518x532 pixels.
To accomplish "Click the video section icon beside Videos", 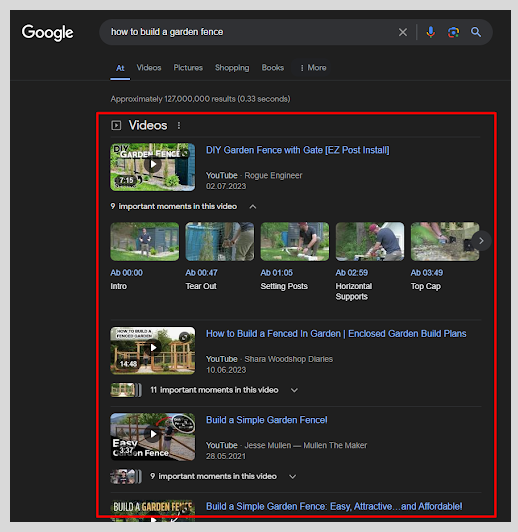I will point(116,126).
